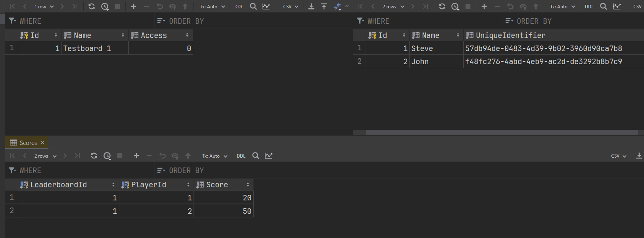
Task: Sort by Name column next to Access column
Action: point(95,35)
